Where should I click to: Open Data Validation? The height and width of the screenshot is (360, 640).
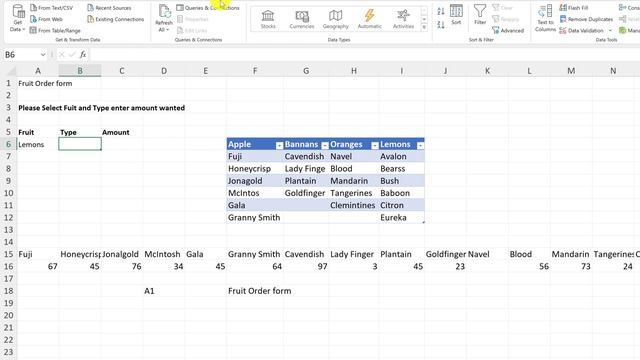582,31
